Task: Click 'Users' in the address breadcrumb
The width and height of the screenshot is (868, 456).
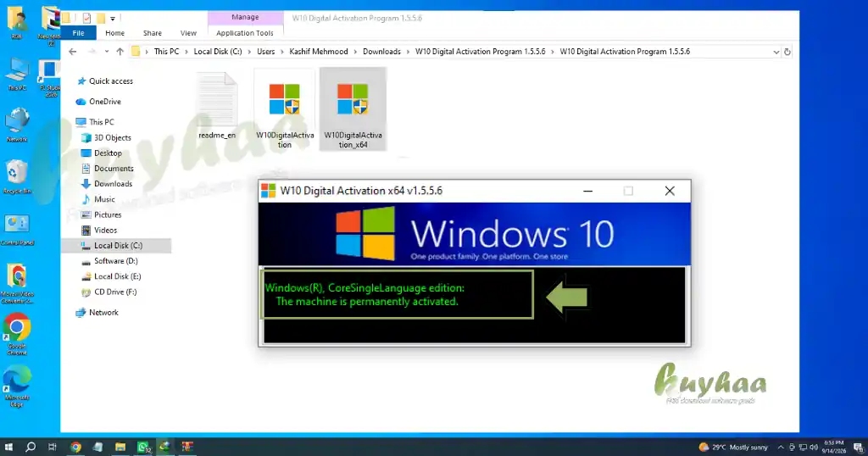Action: point(265,52)
